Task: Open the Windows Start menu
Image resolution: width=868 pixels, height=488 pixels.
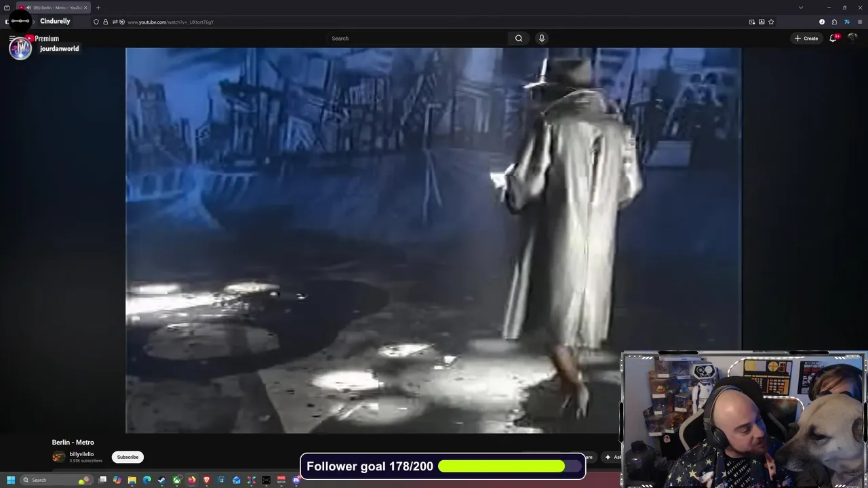Action: tap(11, 480)
